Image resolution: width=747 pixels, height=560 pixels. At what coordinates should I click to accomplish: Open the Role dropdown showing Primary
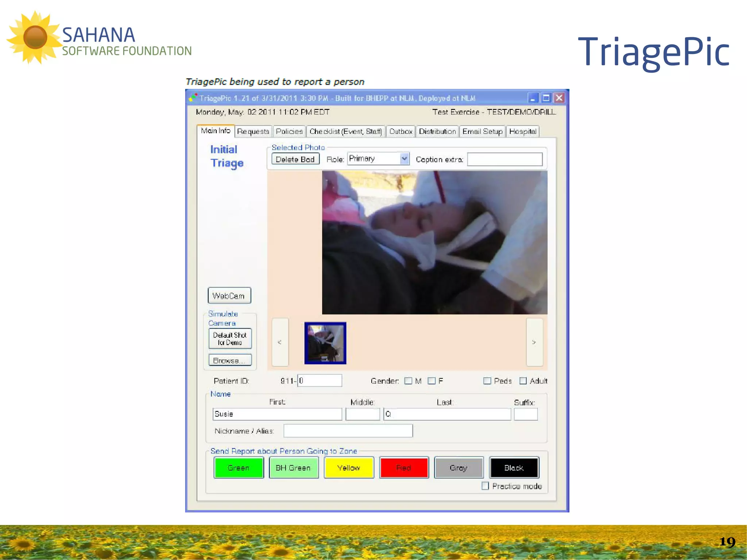tap(404, 159)
